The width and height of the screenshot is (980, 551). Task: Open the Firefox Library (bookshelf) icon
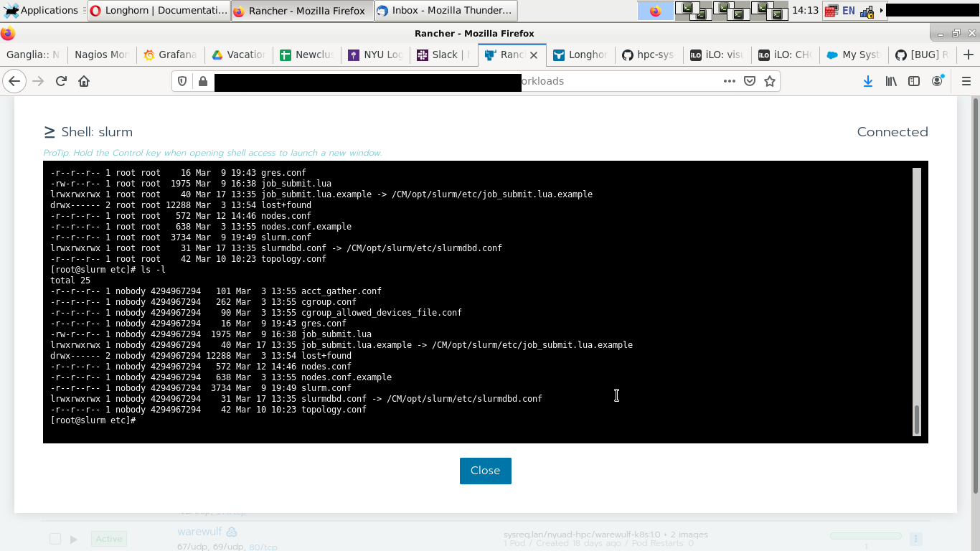(x=890, y=81)
